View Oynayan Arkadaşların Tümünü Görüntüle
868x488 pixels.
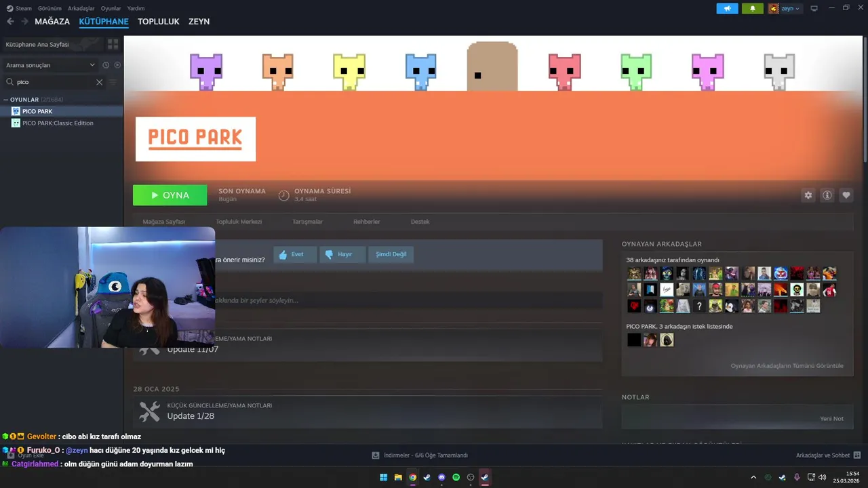[x=787, y=366]
